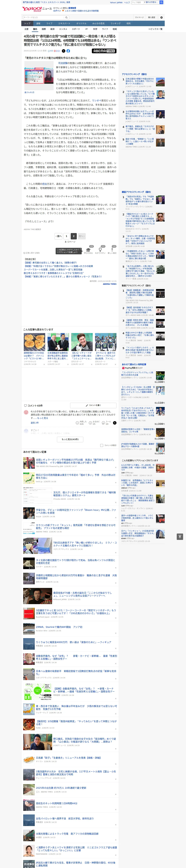The width and height of the screenshot is (186, 868).
Task: Toggle the コメント非表示 checkbox
Action: pos(102,445)
